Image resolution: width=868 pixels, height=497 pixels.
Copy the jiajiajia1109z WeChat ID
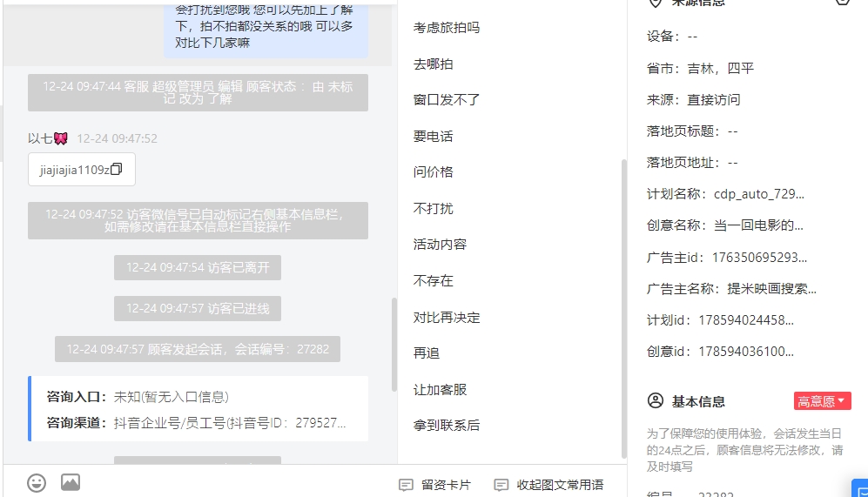117,170
